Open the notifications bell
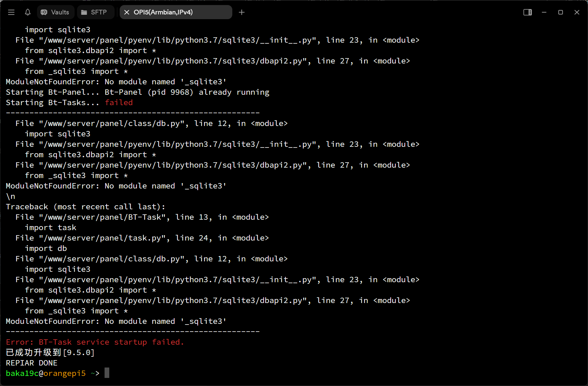588x386 pixels. (28, 12)
